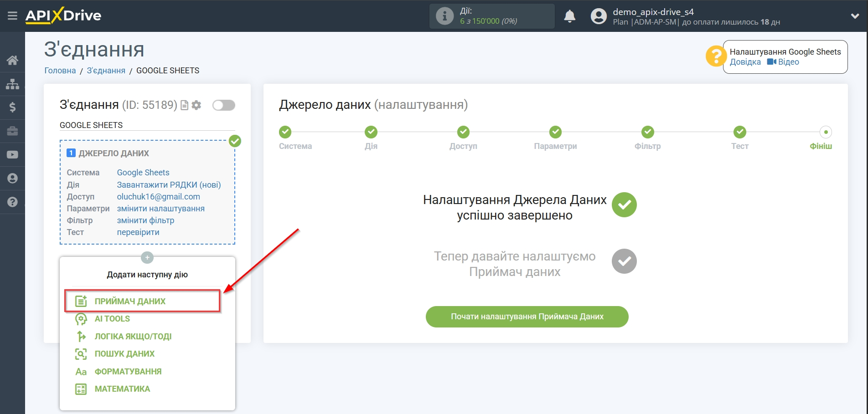Click the Фільтр step marker
Viewport: 868px width, 414px height.
(648, 132)
